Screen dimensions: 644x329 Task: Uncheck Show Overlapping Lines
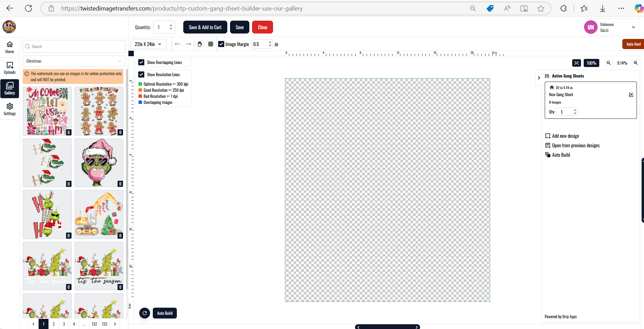(141, 62)
